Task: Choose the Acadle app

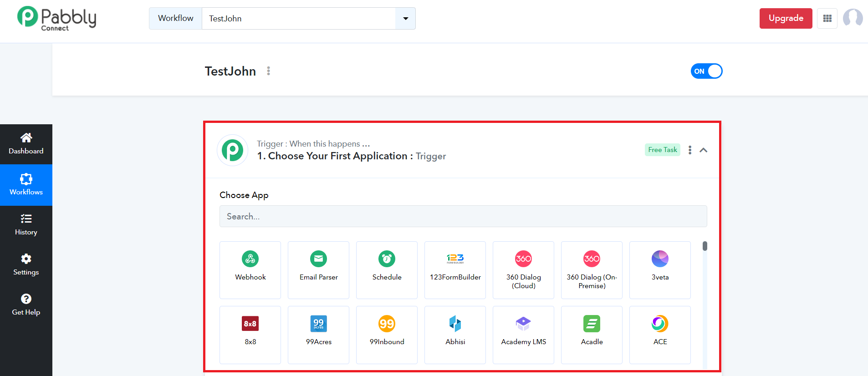Action: (x=592, y=335)
